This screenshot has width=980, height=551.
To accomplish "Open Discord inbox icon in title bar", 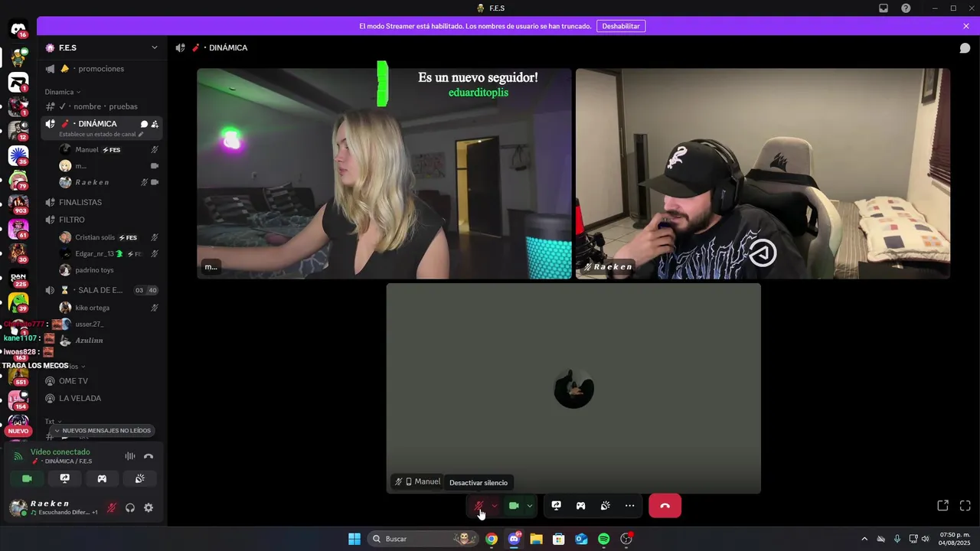I will coord(884,8).
